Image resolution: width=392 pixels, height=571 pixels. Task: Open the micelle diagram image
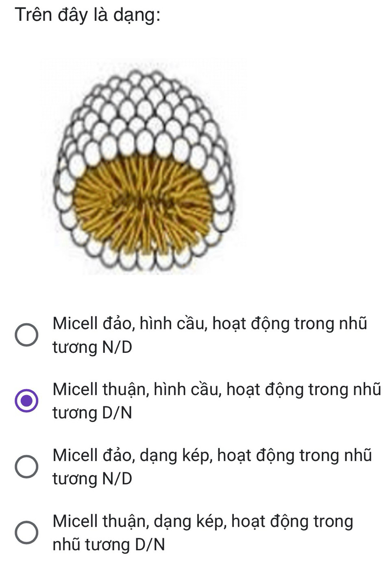[143, 167]
